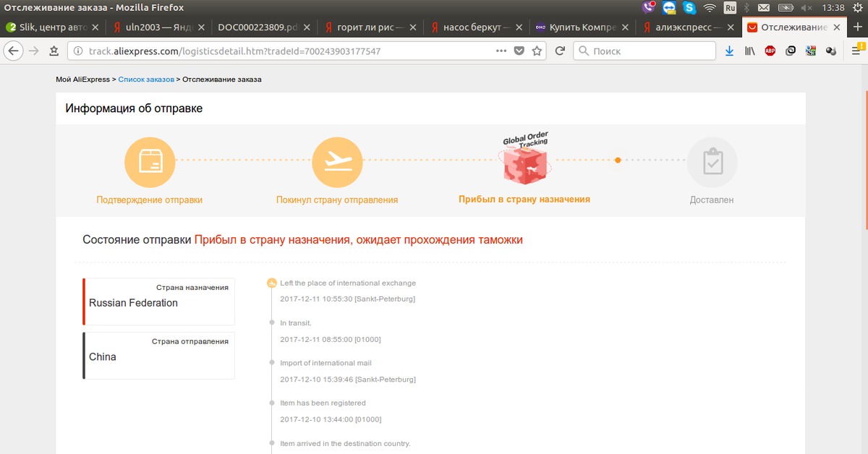Open the Firefox hamburger menu
This screenshot has width=868, height=454.
tap(856, 51)
